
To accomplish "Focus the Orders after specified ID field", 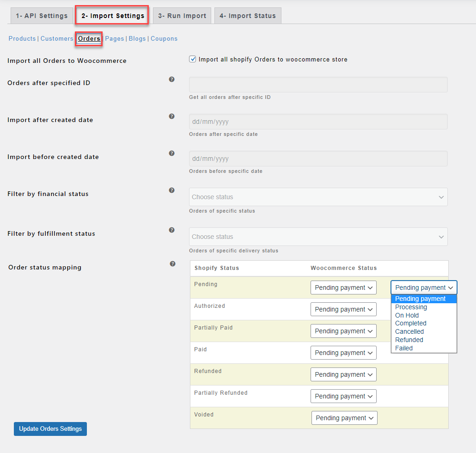I will [318, 85].
